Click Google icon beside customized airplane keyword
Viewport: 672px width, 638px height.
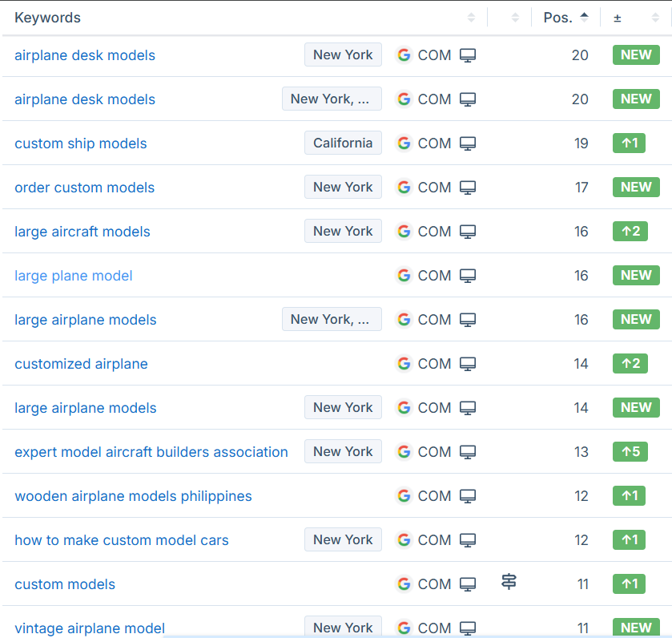(404, 364)
